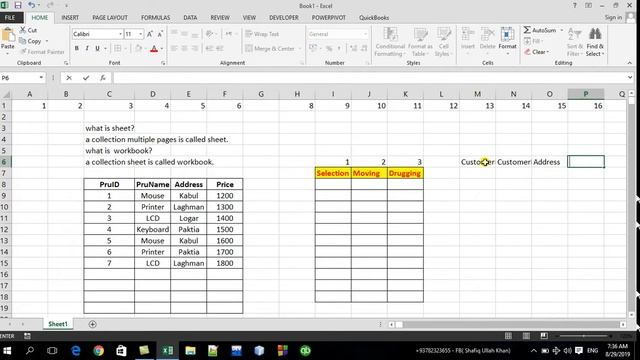Click the Excel Help question mark icon
This screenshot has width=640, height=360.
pyautogui.click(x=575, y=5)
